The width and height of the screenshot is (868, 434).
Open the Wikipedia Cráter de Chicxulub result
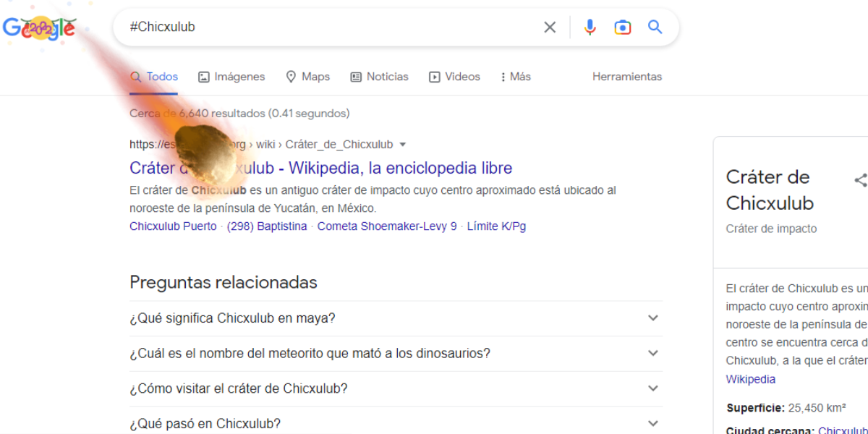[x=320, y=168]
